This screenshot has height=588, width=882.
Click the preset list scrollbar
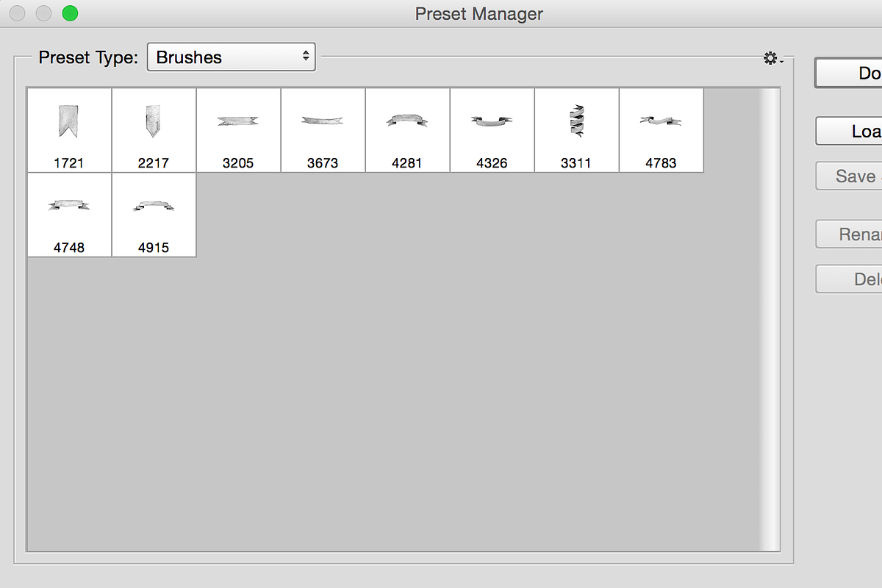coord(770,320)
